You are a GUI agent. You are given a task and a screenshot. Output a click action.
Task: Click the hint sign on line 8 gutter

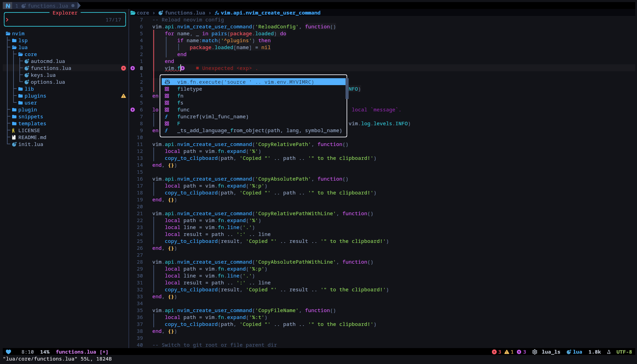pos(133,68)
